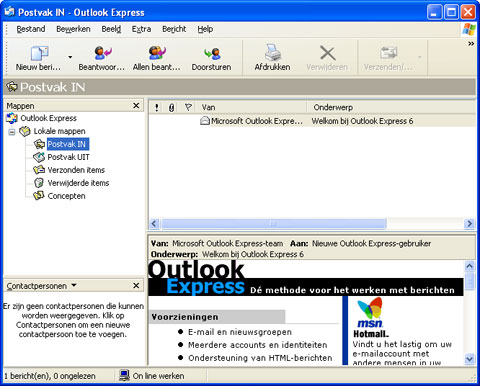Click the Verwijderde items bin icon
The width and height of the screenshot is (480, 386).
39,183
